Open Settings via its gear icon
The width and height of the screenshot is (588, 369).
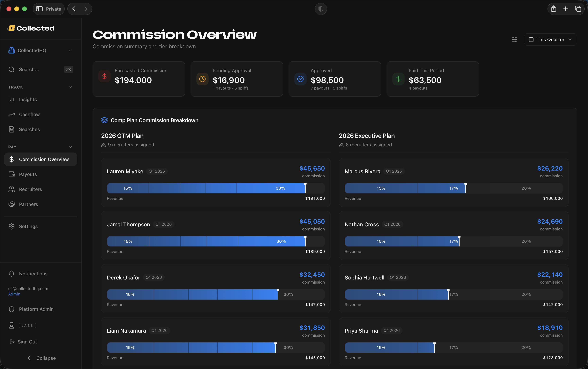[11, 227]
